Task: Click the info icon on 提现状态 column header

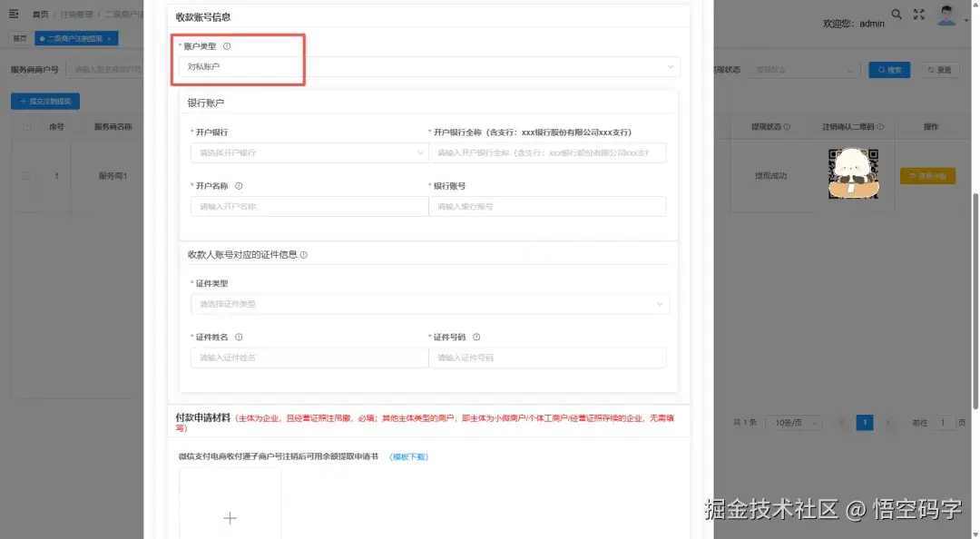Action: [x=787, y=127]
